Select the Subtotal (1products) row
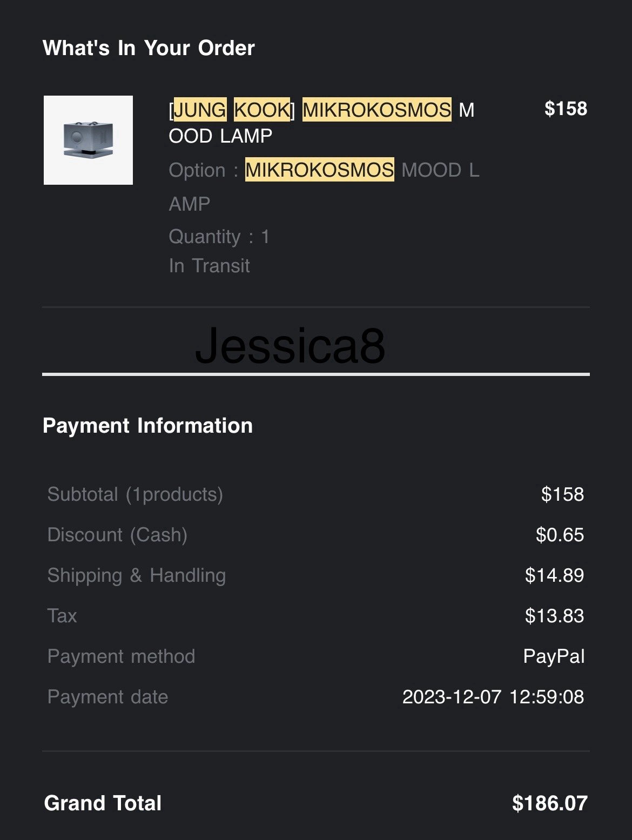632x840 pixels. (x=316, y=494)
